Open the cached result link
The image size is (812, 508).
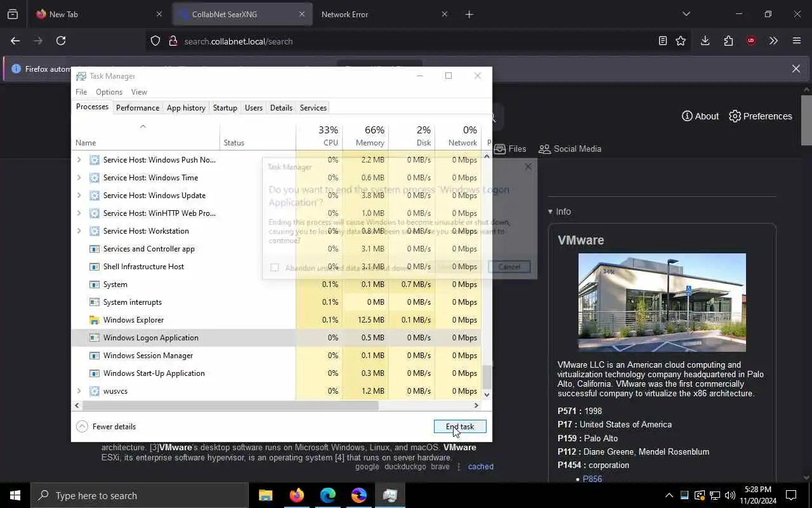point(481,467)
